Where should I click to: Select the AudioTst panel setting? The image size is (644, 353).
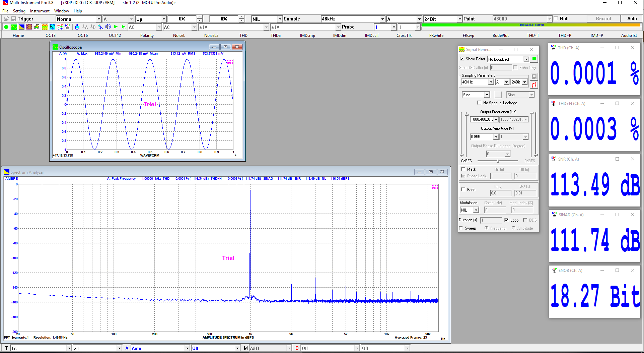coord(629,35)
